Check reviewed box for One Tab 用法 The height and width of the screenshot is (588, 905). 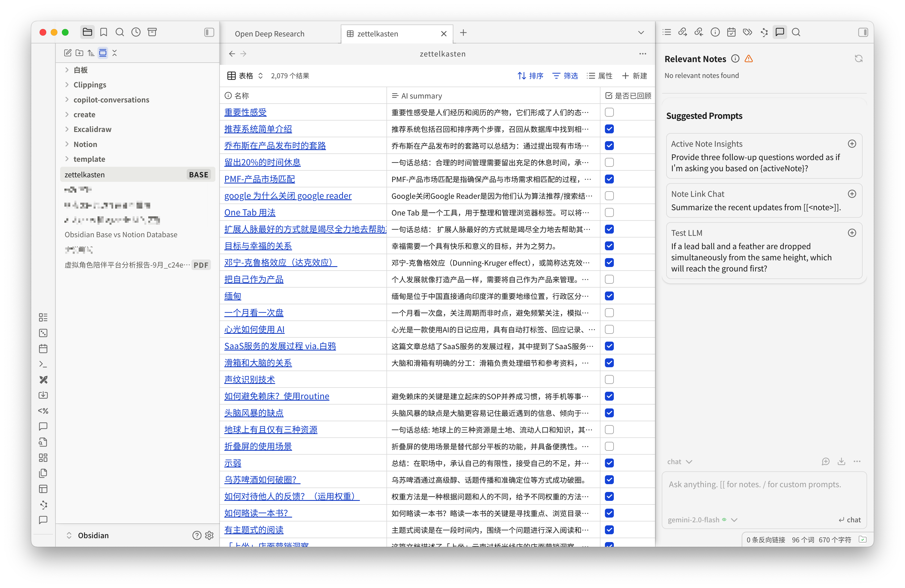(609, 212)
